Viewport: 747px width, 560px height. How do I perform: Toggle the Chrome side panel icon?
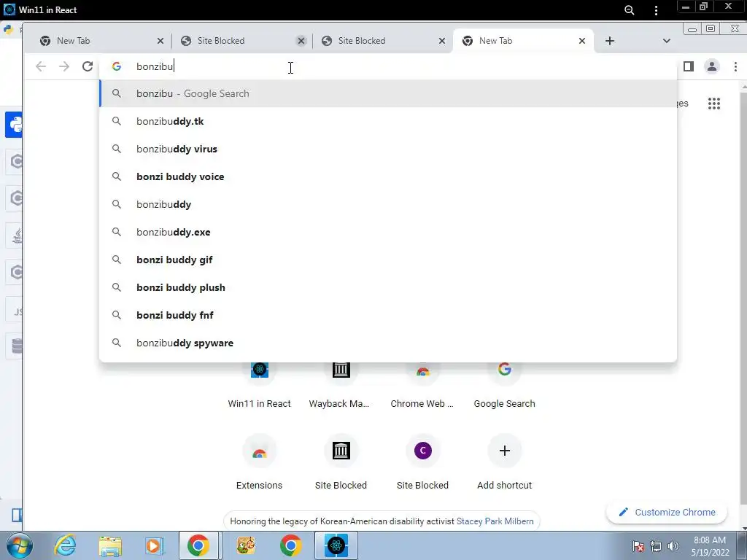click(x=689, y=66)
